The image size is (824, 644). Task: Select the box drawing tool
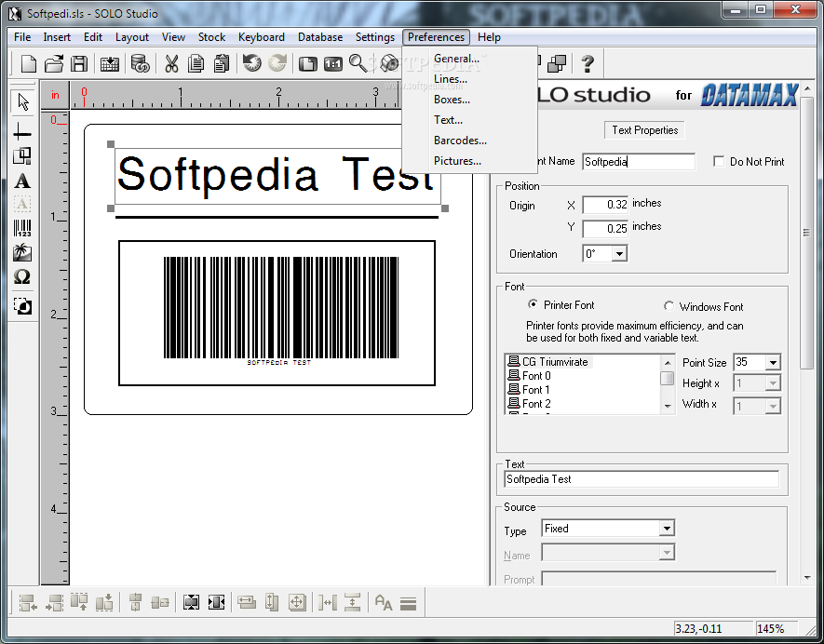[22, 156]
